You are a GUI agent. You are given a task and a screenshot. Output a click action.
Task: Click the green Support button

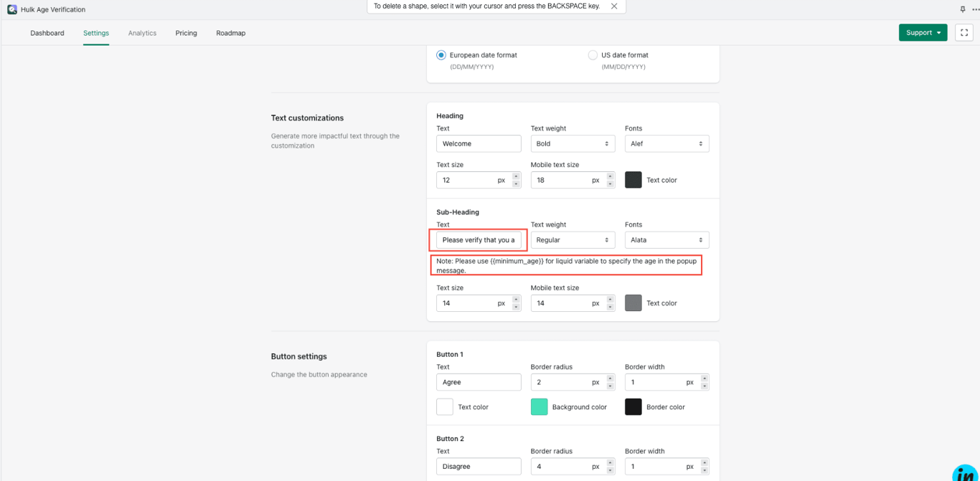coord(923,32)
